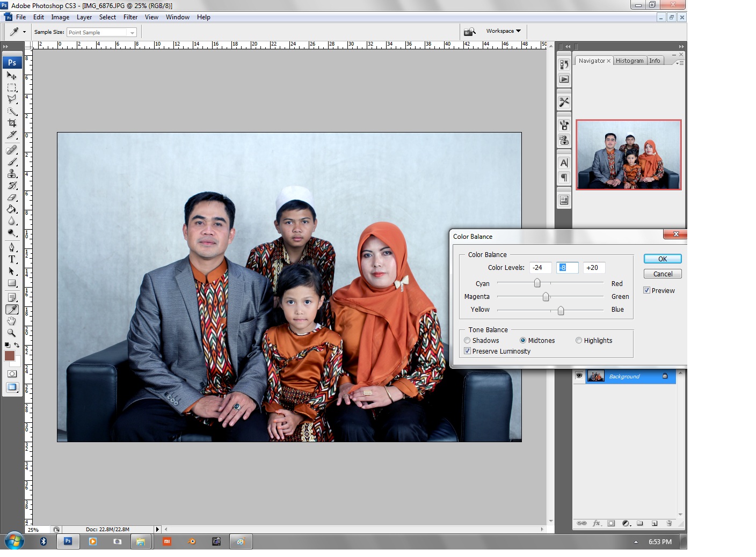The height and width of the screenshot is (557, 756).
Task: Uncheck the Preserve Luminosity checkbox
Action: [x=468, y=351]
